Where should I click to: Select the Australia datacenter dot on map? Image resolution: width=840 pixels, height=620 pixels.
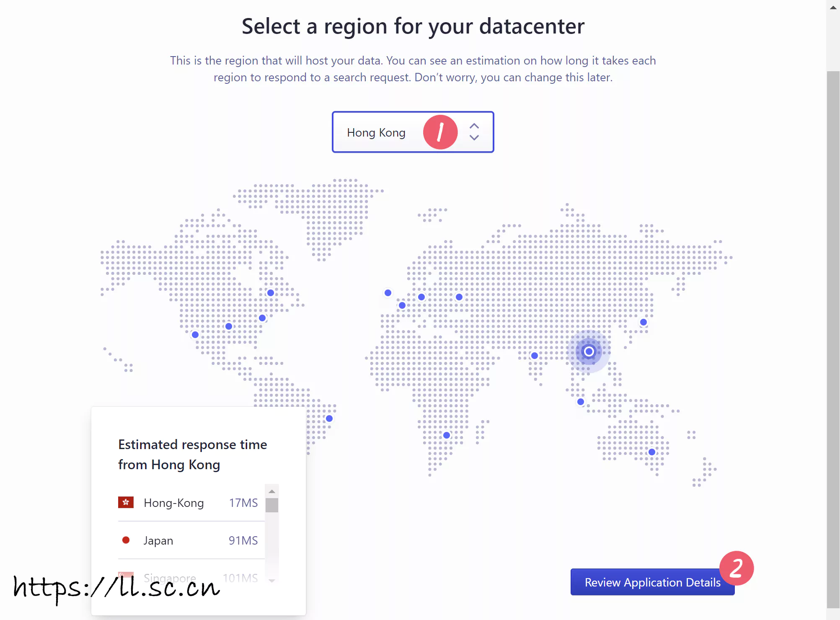(651, 452)
